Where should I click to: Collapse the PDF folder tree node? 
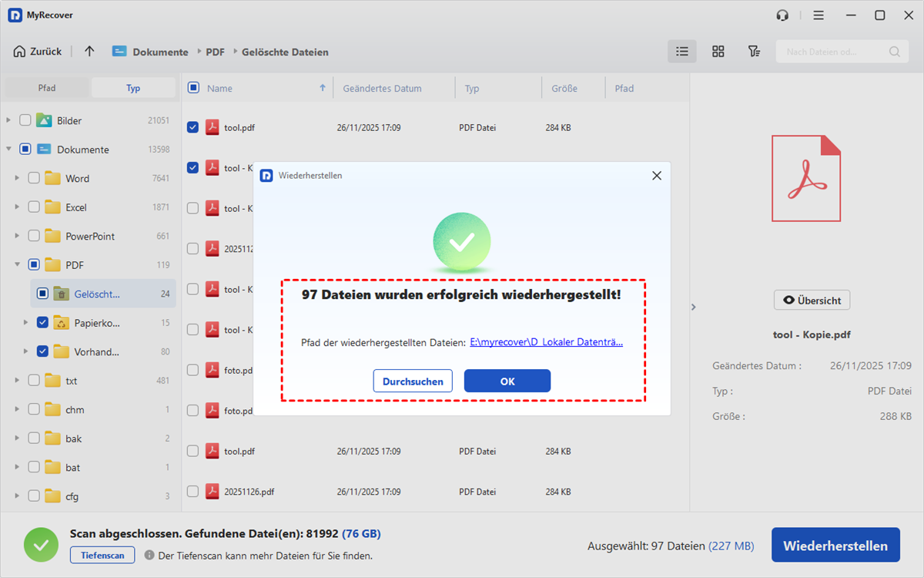tap(17, 265)
